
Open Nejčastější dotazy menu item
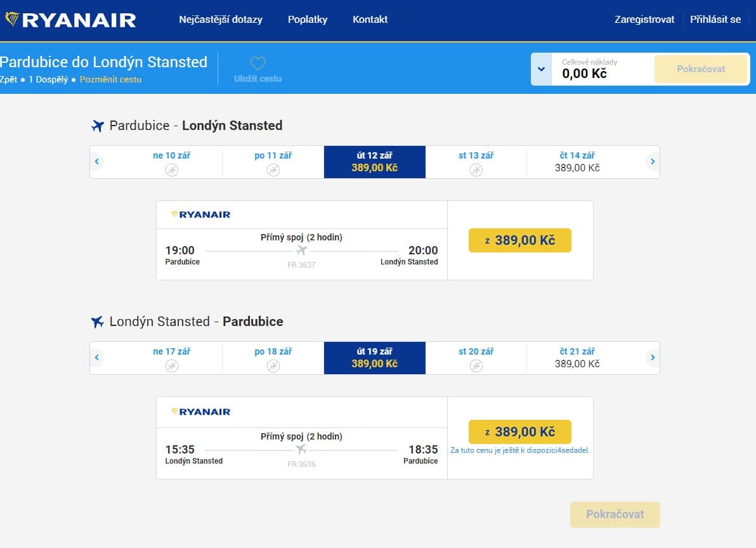(221, 20)
